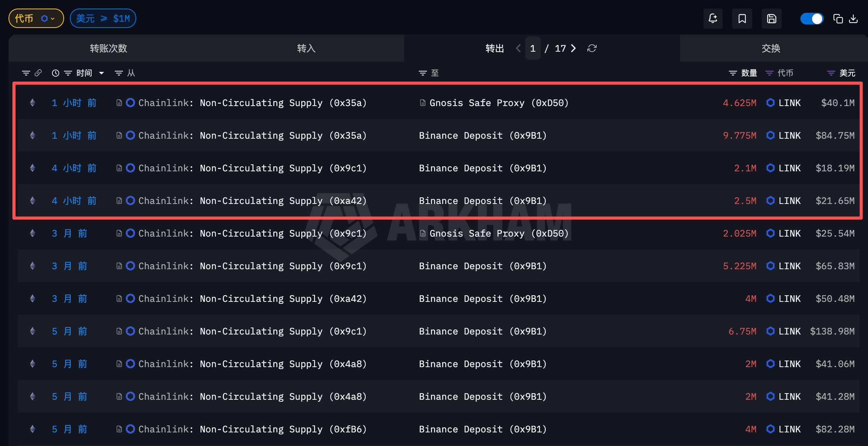
Task: Switch to the 交换 tab
Action: point(771,48)
